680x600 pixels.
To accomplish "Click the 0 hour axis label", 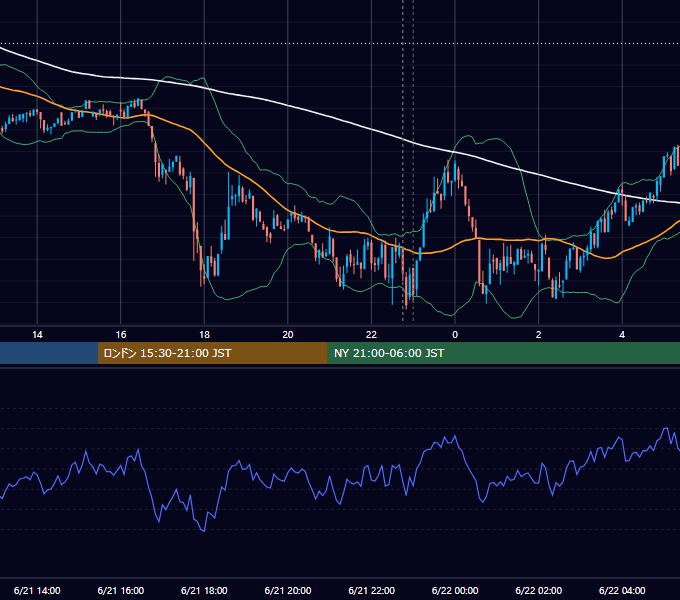I will click(x=455, y=335).
